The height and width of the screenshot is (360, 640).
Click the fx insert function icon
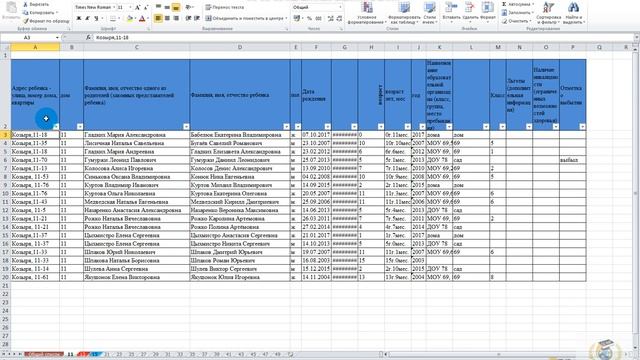[x=89, y=38]
